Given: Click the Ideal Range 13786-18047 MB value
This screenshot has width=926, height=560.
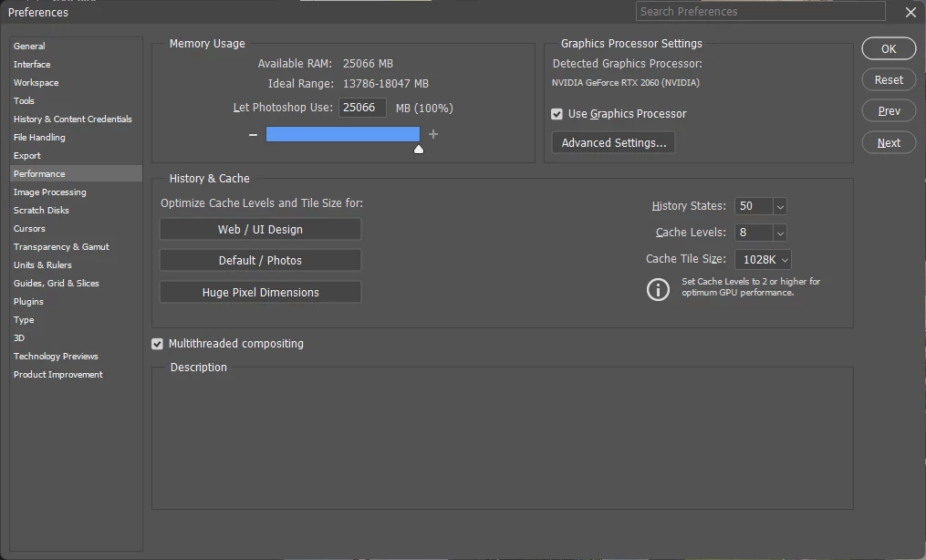Looking at the screenshot, I should click(x=386, y=84).
